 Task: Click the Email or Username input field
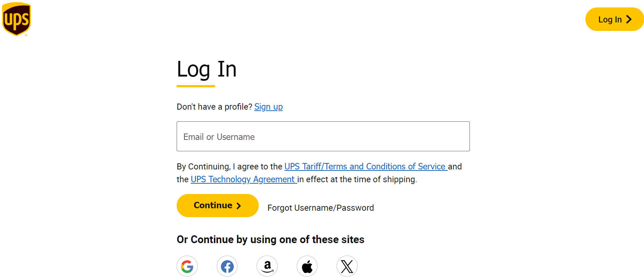[323, 136]
